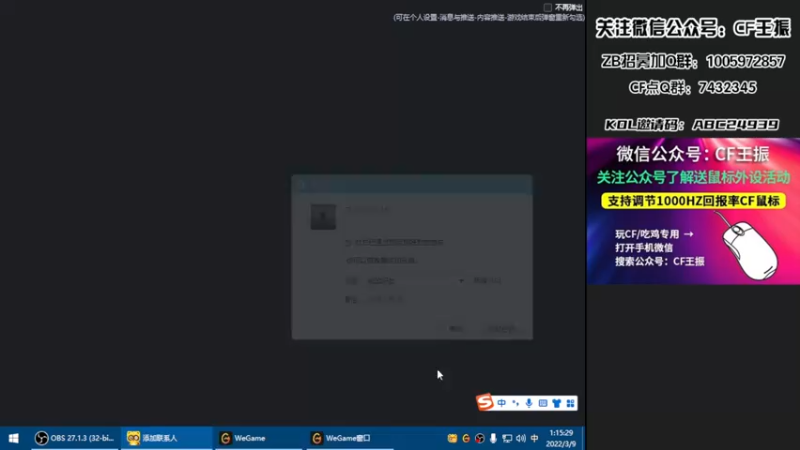Click the microphone tray icon
The height and width of the screenshot is (450, 800).
coord(493,438)
